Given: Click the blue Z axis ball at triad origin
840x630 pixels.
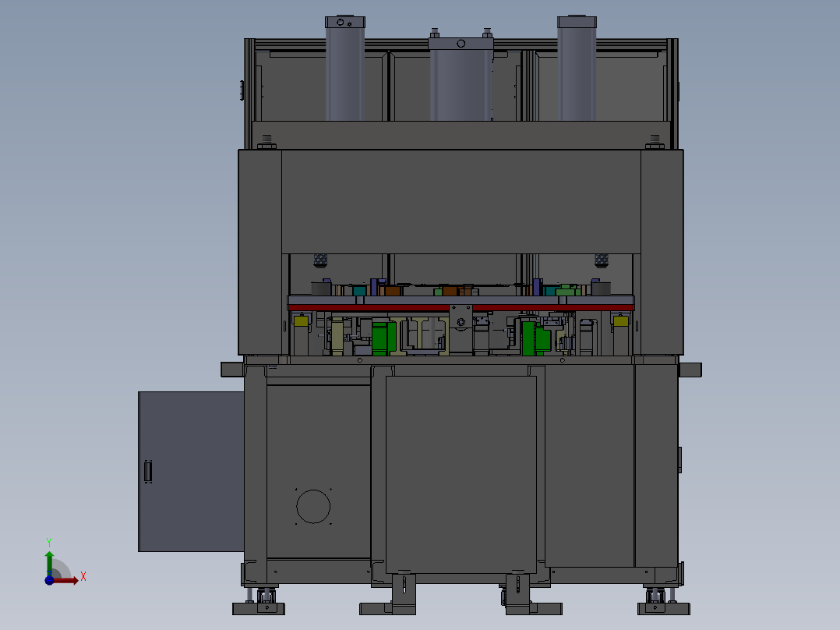Looking at the screenshot, I should click(49, 581).
